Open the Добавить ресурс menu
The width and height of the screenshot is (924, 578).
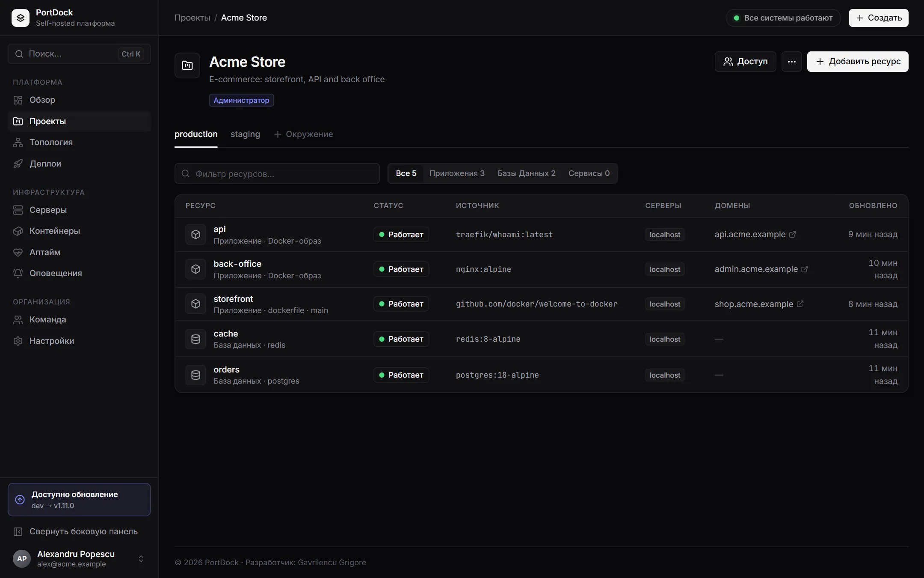click(x=857, y=62)
